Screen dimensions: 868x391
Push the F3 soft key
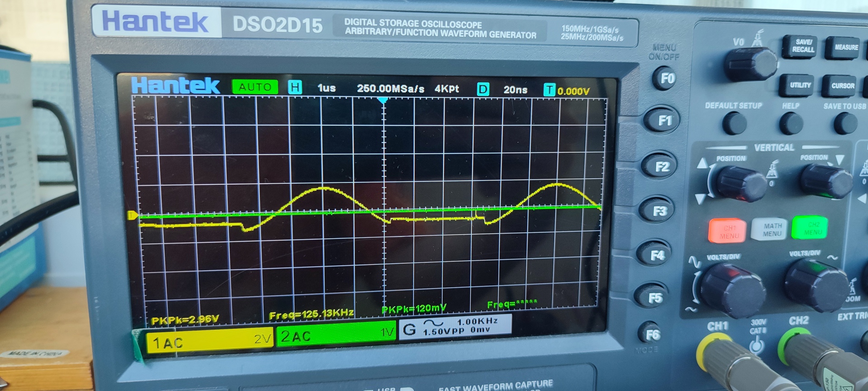657,211
